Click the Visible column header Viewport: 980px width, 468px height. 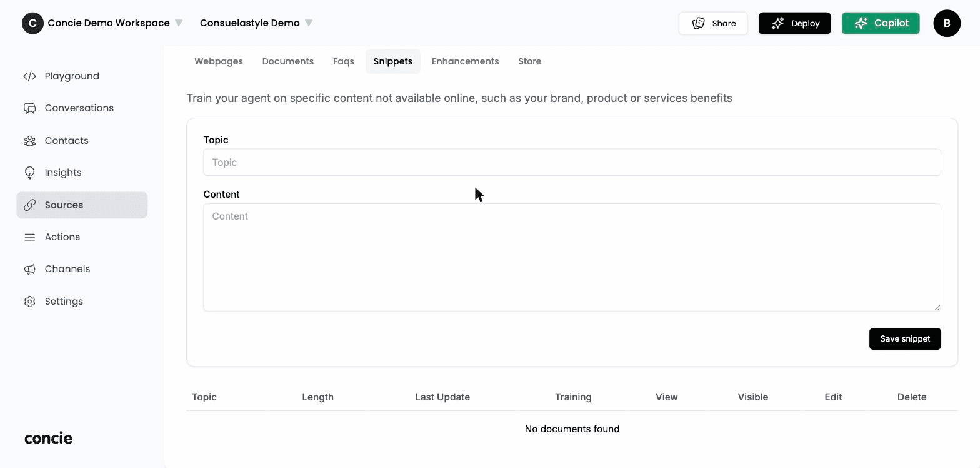[753, 397]
